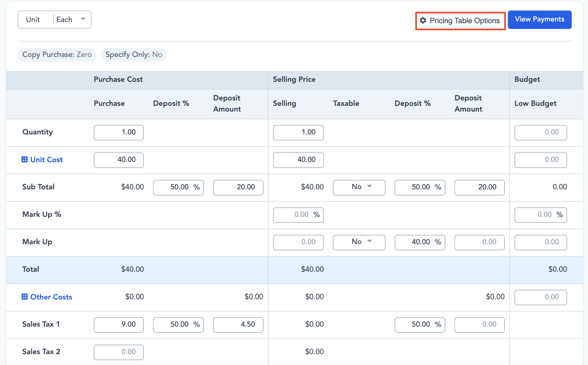588x365 pixels.
Task: Open the Unit Cost link
Action: pyautogui.click(x=47, y=160)
